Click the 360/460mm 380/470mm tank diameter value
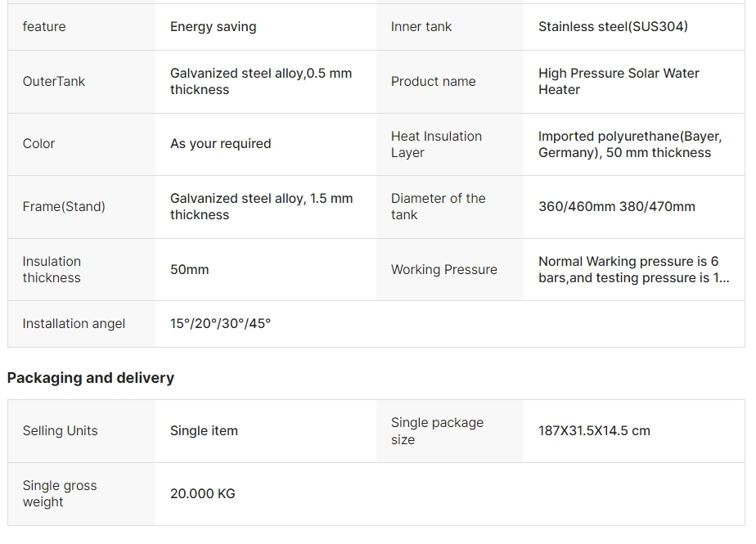This screenshot has width=756, height=544. point(617,206)
